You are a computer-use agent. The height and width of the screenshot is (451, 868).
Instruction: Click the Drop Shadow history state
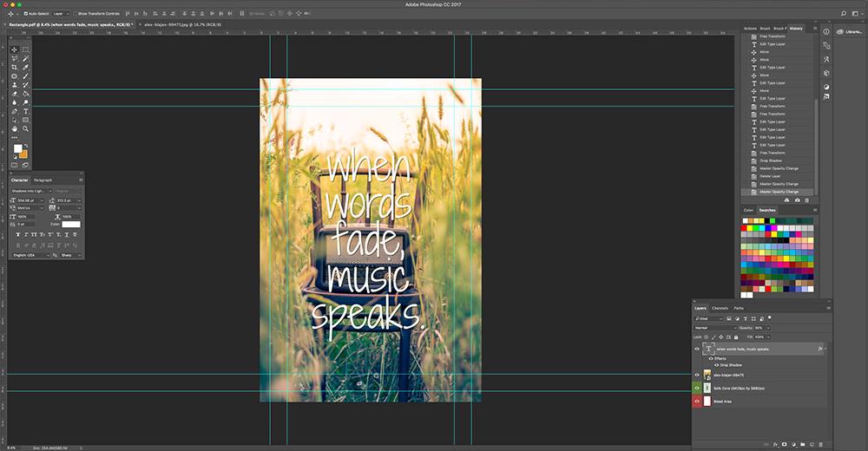click(x=773, y=160)
